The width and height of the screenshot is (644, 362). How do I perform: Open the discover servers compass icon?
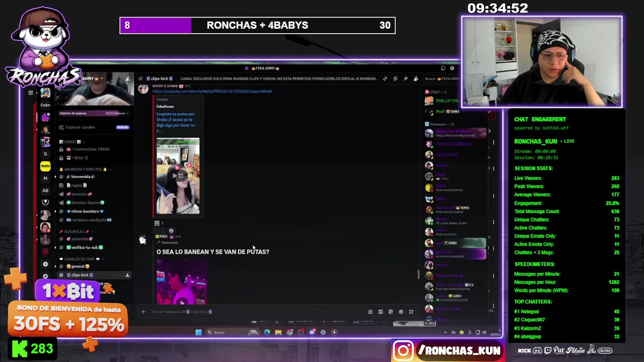tap(45, 276)
